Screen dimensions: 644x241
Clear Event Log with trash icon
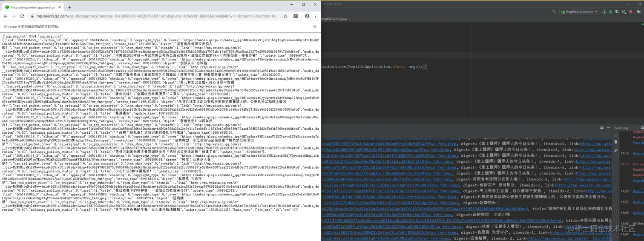click(616, 142)
